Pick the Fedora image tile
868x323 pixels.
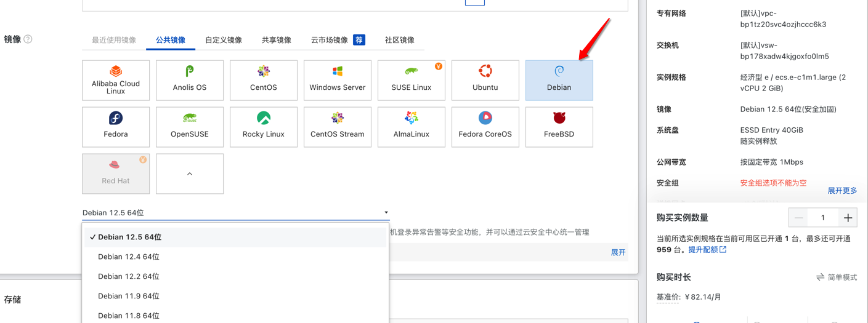coord(116,127)
